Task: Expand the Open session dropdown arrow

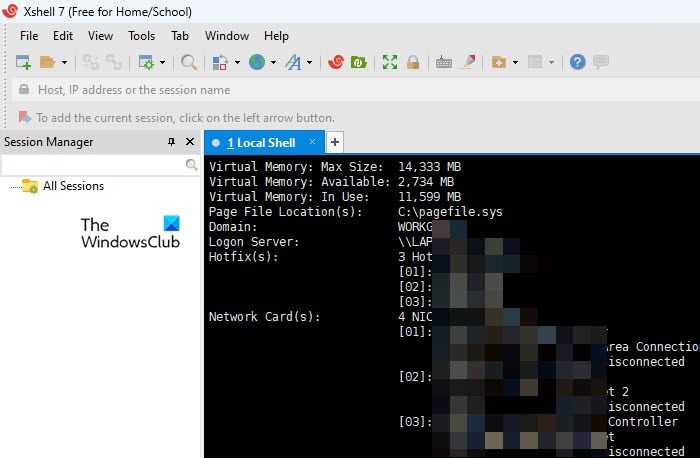Action: point(64,62)
